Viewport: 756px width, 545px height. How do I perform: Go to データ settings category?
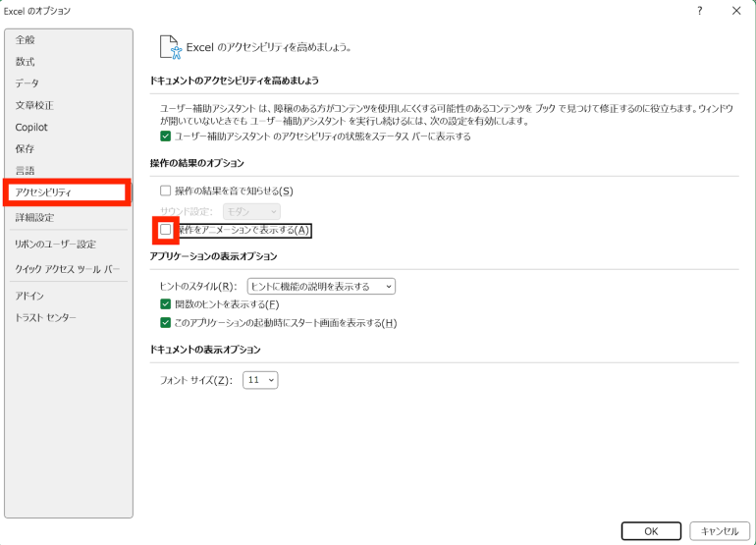pyautogui.click(x=27, y=83)
